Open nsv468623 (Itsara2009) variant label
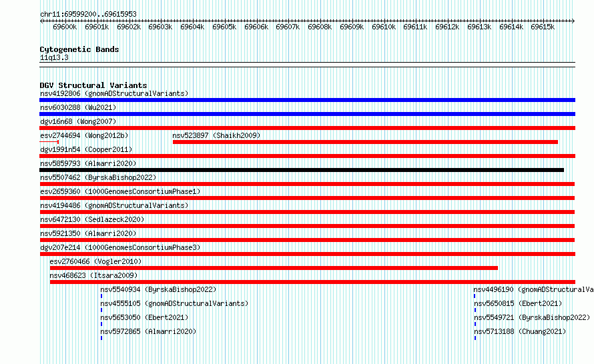 [x=93, y=275]
